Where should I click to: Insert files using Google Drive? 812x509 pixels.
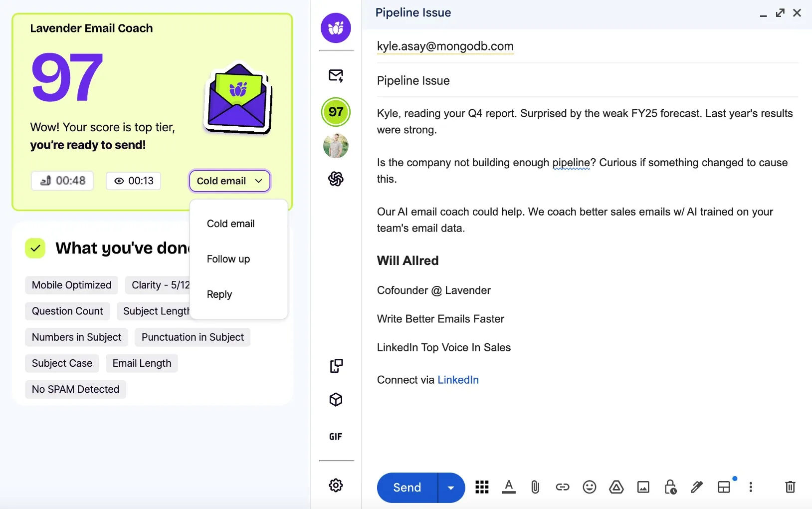[616, 487]
